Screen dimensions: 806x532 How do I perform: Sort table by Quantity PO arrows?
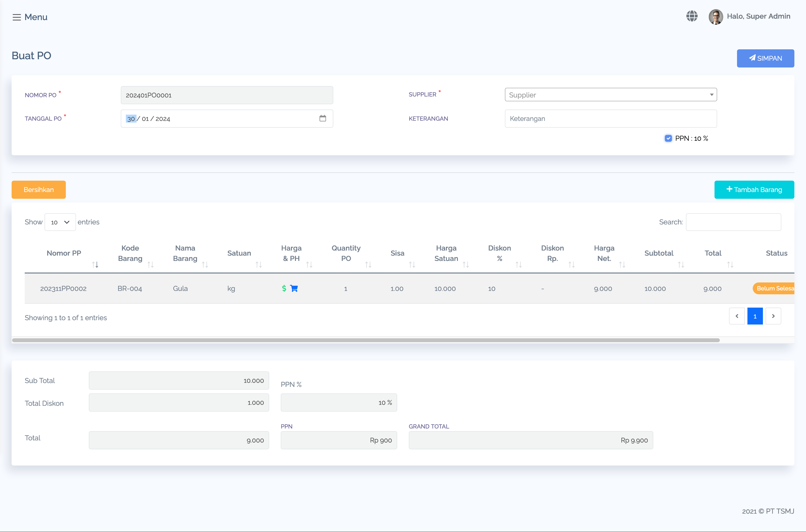pos(368,265)
